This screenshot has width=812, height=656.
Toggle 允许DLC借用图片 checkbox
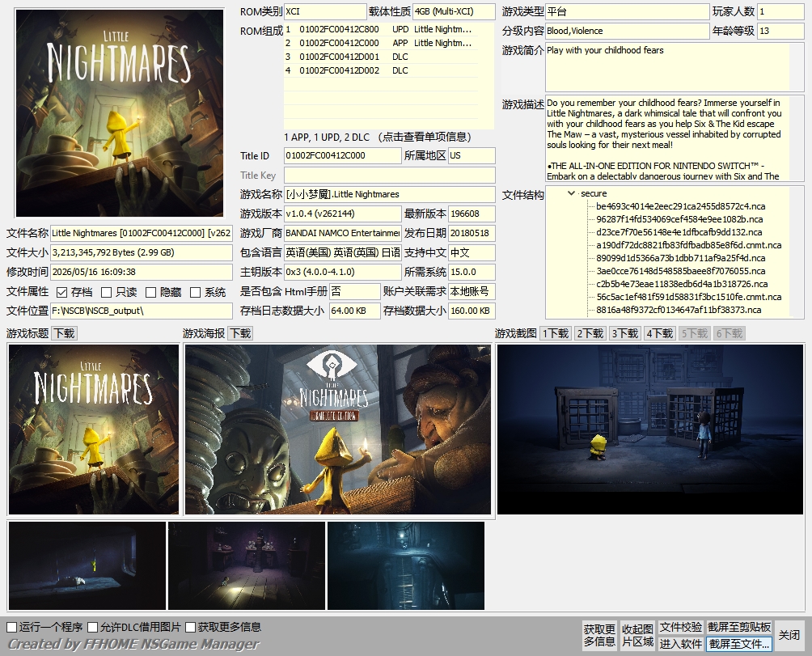93,627
